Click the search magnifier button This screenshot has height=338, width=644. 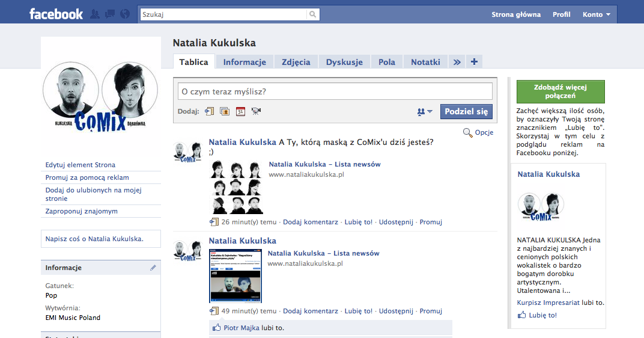[313, 14]
